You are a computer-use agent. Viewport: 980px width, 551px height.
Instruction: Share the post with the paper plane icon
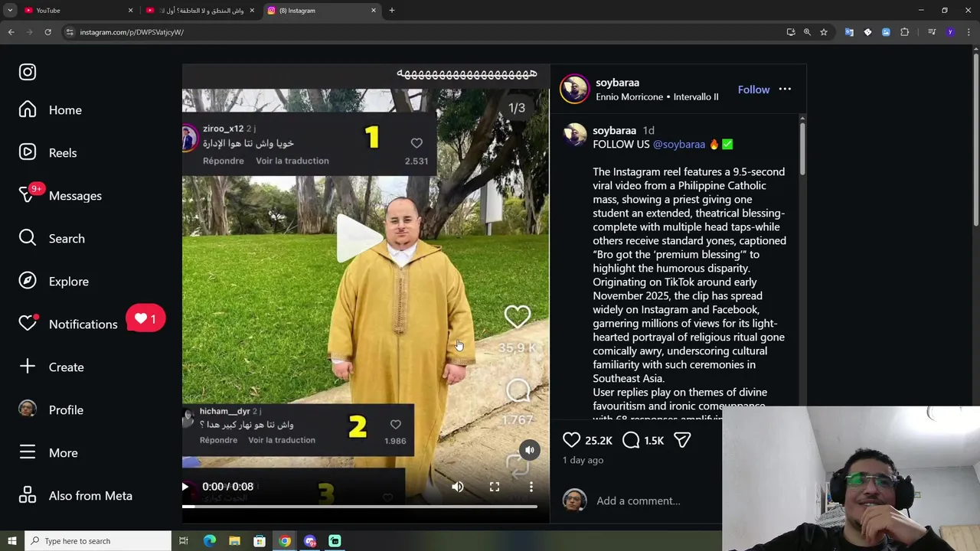coord(682,440)
